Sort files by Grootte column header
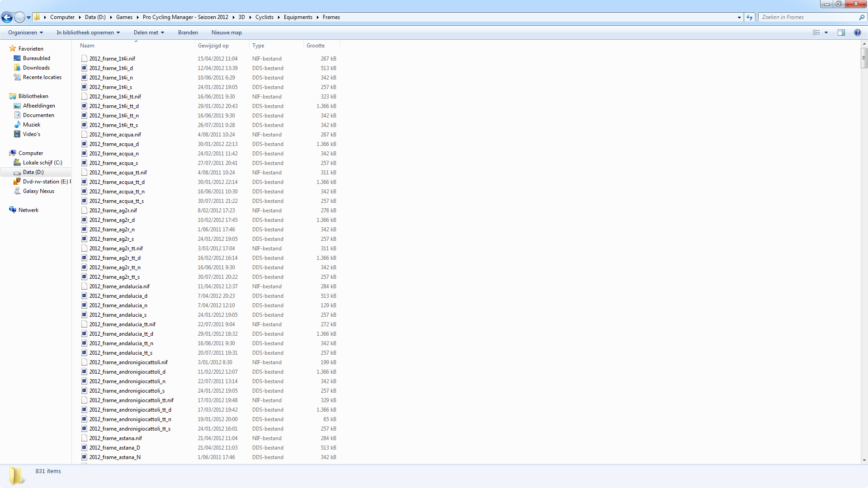 (x=316, y=46)
